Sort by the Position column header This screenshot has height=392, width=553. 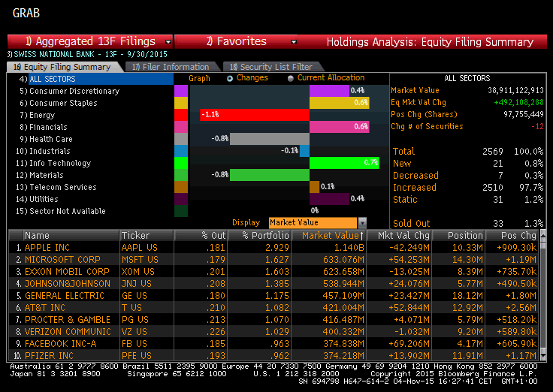[x=459, y=236]
